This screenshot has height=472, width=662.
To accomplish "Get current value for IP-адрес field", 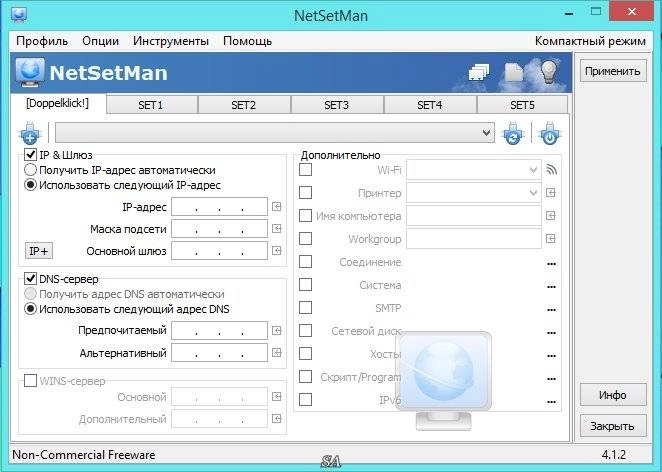I will tap(277, 207).
